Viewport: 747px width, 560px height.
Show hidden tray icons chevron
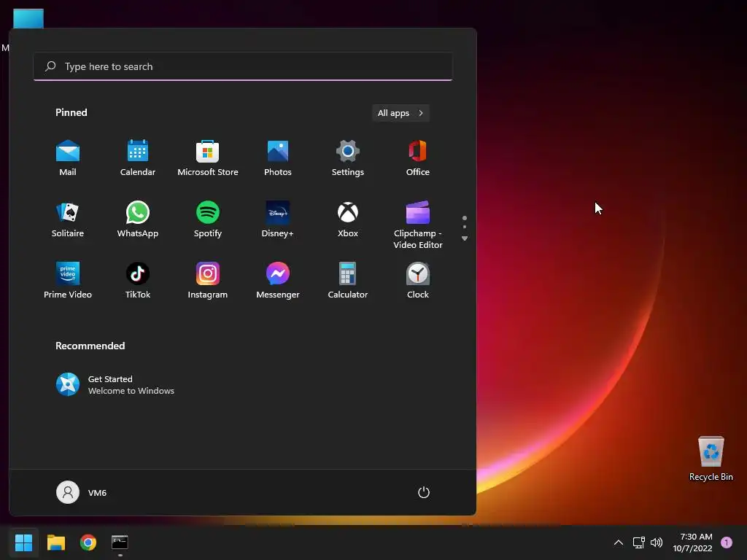[x=619, y=542]
